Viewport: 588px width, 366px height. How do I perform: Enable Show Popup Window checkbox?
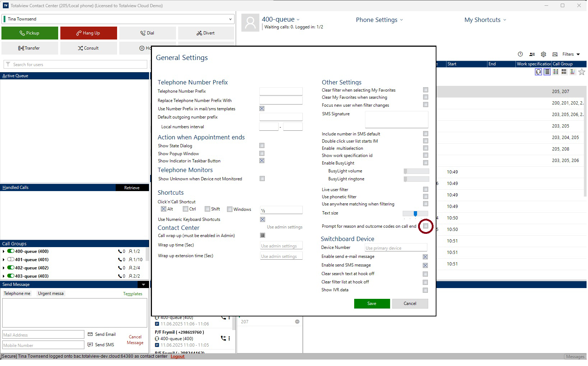tap(262, 153)
